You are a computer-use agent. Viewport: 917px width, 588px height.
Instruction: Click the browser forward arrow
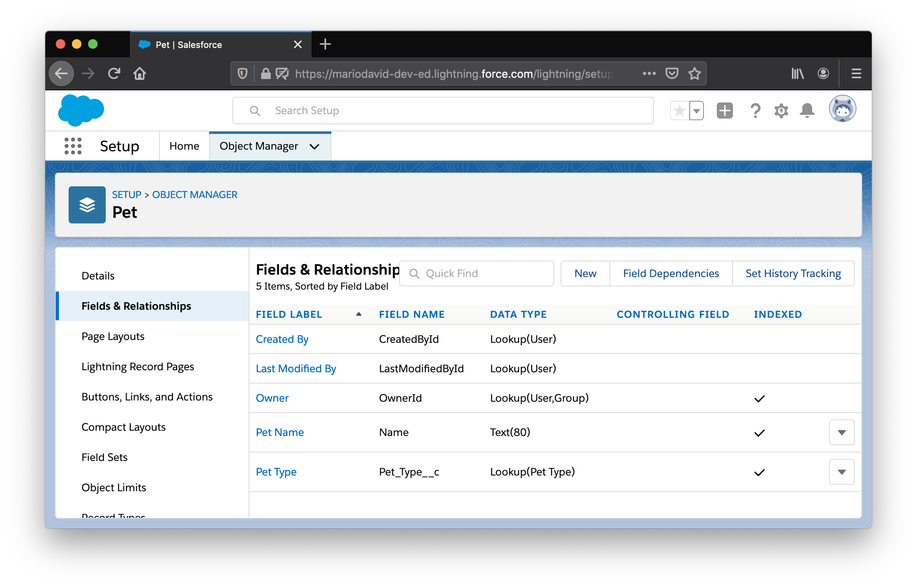coord(88,73)
